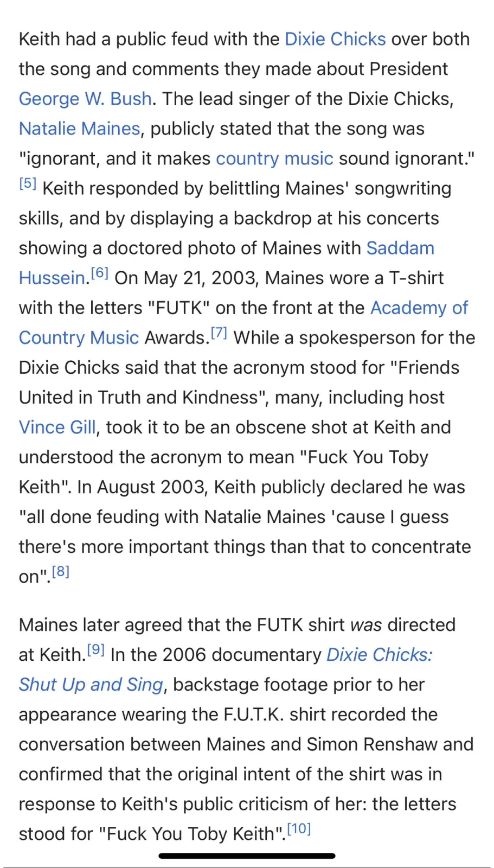Viewport: 494px width, 868px height.
Task: Tap the George W. Bush link
Action: click(85, 99)
